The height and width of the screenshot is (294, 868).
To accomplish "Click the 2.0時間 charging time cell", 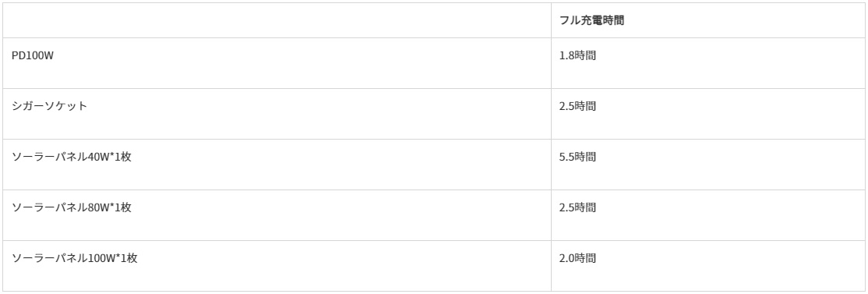I will coord(577,258).
